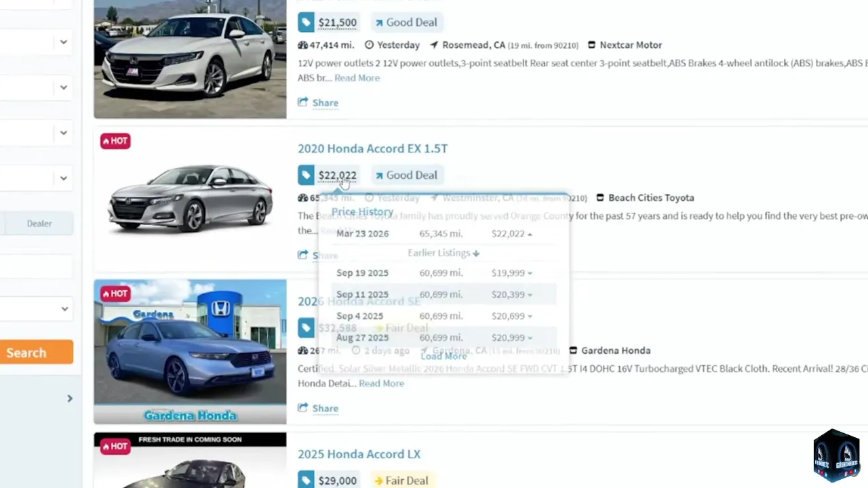Click the price tag icon beside $29,000

tap(306, 481)
